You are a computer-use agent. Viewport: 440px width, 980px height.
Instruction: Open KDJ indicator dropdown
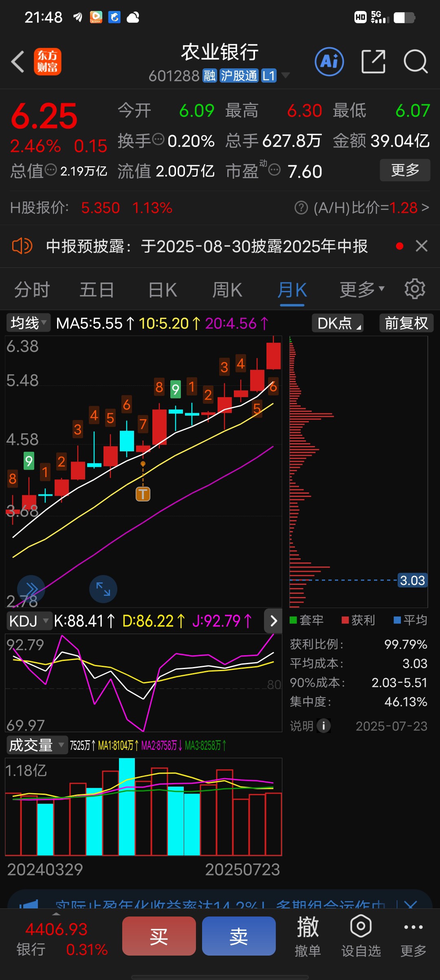tap(29, 621)
